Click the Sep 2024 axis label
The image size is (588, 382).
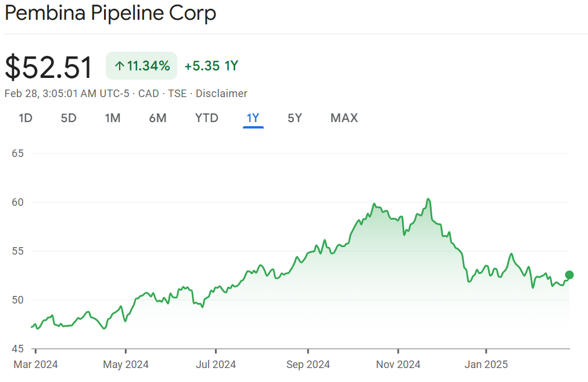click(307, 365)
